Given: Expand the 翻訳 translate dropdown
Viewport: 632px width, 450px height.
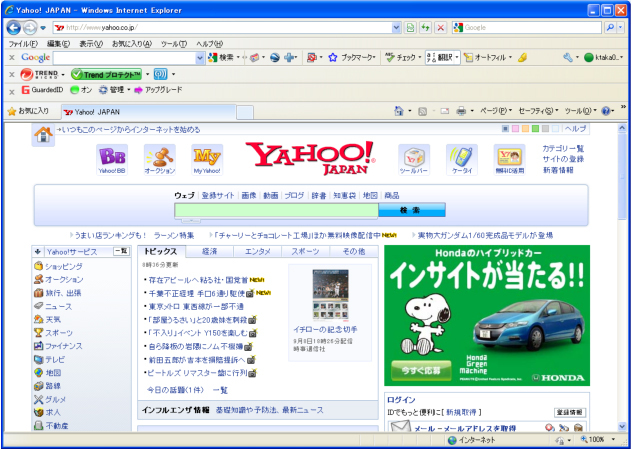Looking at the screenshot, I should pyautogui.click(x=457, y=58).
